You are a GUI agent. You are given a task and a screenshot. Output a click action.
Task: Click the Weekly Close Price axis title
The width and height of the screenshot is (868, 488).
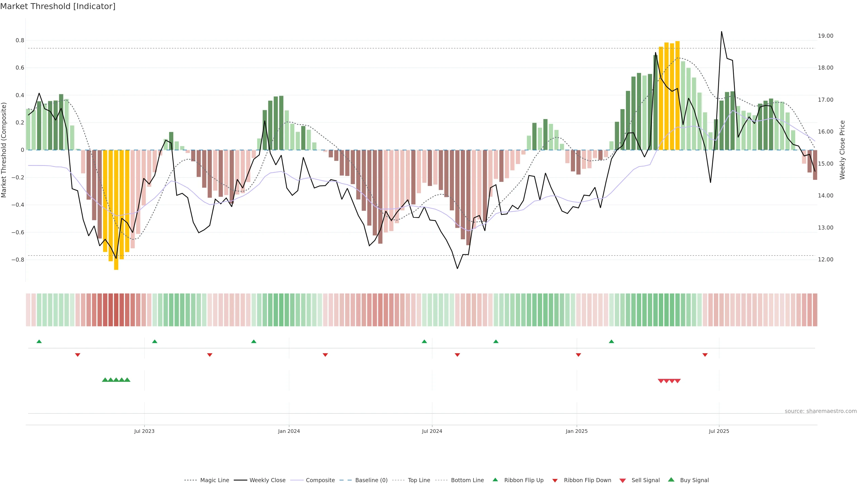coord(842,150)
